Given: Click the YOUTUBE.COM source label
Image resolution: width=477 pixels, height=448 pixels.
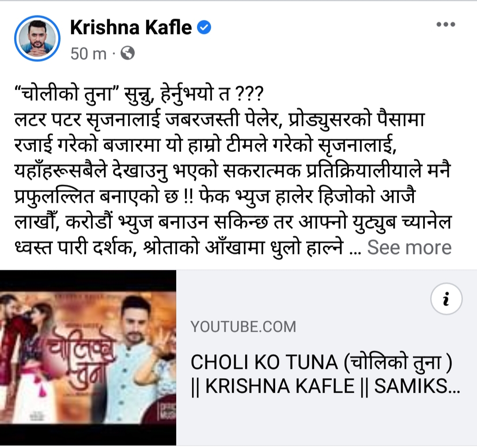Looking at the screenshot, I should click(x=243, y=327).
